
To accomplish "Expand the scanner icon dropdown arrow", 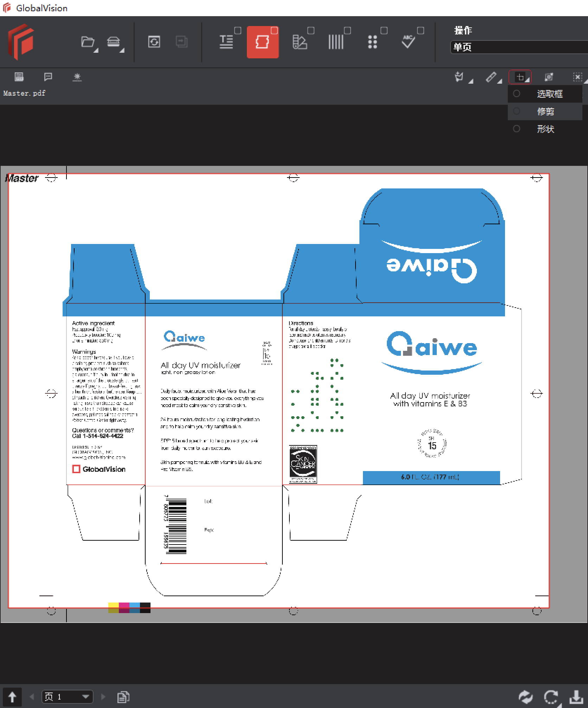I will tap(122, 51).
